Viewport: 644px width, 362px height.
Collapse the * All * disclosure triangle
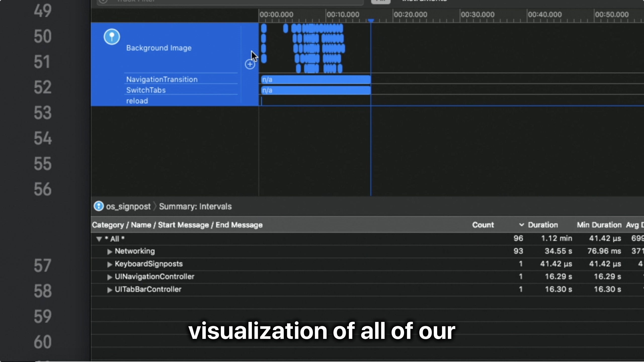(99, 239)
